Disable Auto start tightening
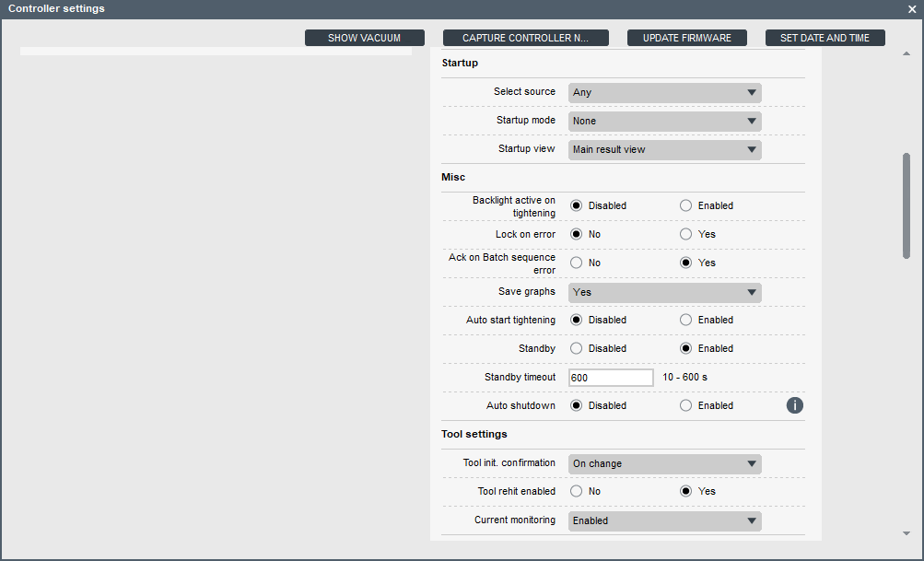 click(x=577, y=320)
